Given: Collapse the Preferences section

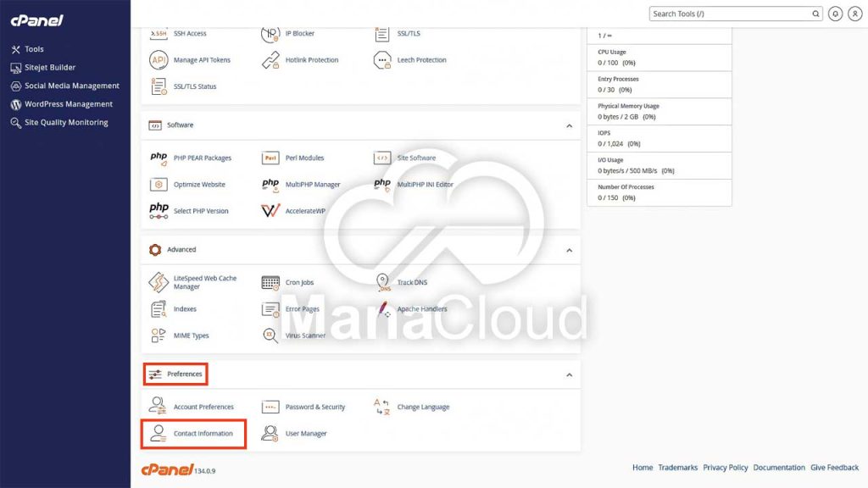Looking at the screenshot, I should tap(570, 374).
